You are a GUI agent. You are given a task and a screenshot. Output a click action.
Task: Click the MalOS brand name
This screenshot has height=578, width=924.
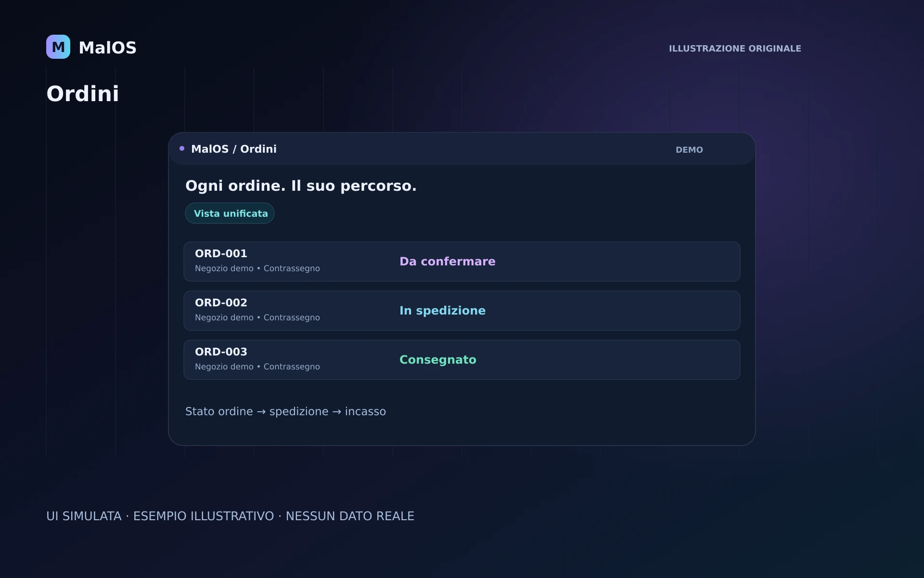coord(107,48)
